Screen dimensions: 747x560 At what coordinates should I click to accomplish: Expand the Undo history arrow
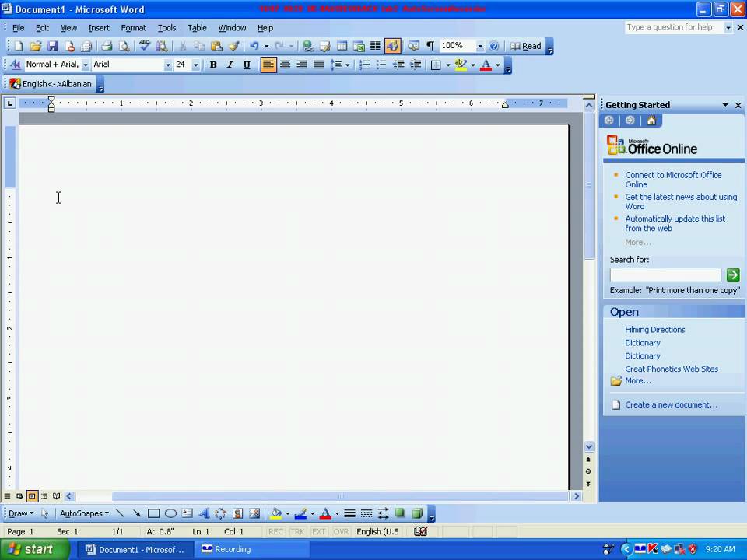click(266, 46)
